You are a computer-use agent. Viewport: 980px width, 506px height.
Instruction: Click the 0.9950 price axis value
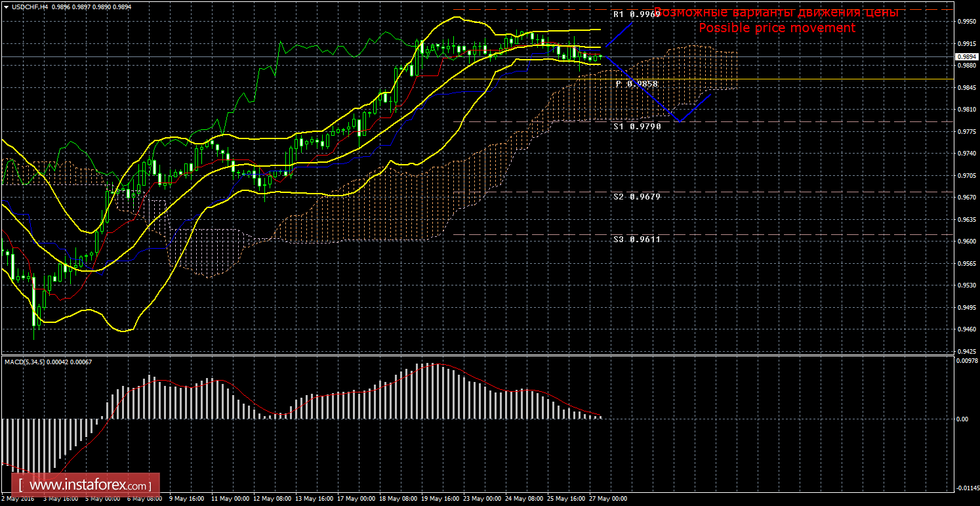pos(965,22)
